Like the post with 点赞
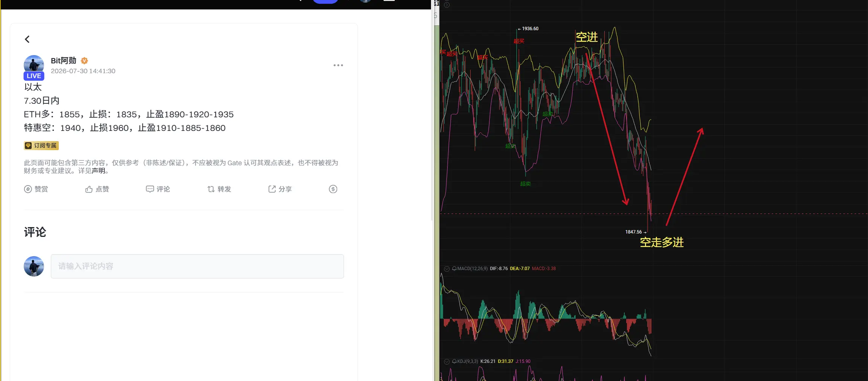Screen dimensions: 868x381 (97, 189)
